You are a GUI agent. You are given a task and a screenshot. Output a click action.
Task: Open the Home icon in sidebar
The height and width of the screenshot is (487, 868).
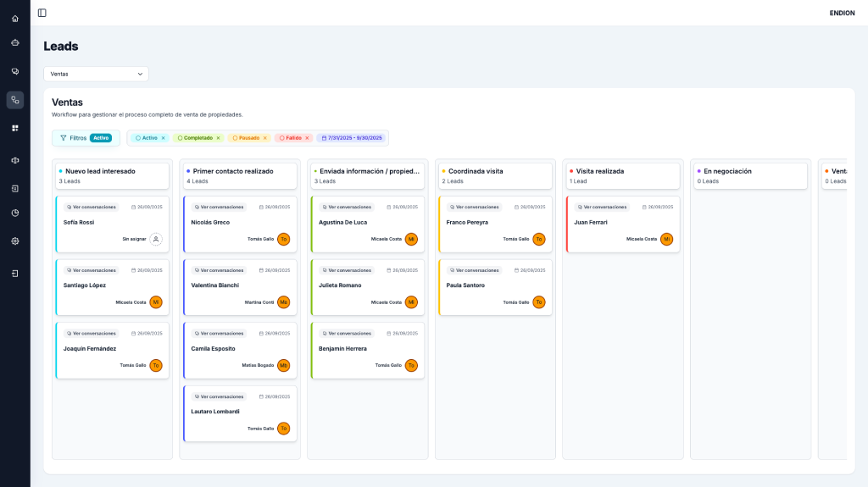point(15,19)
